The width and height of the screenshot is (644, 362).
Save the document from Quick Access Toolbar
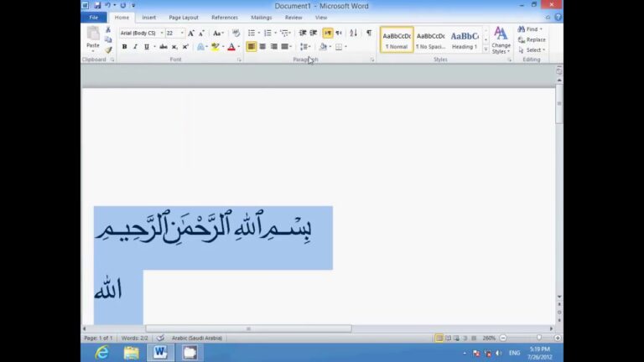[x=97, y=5]
